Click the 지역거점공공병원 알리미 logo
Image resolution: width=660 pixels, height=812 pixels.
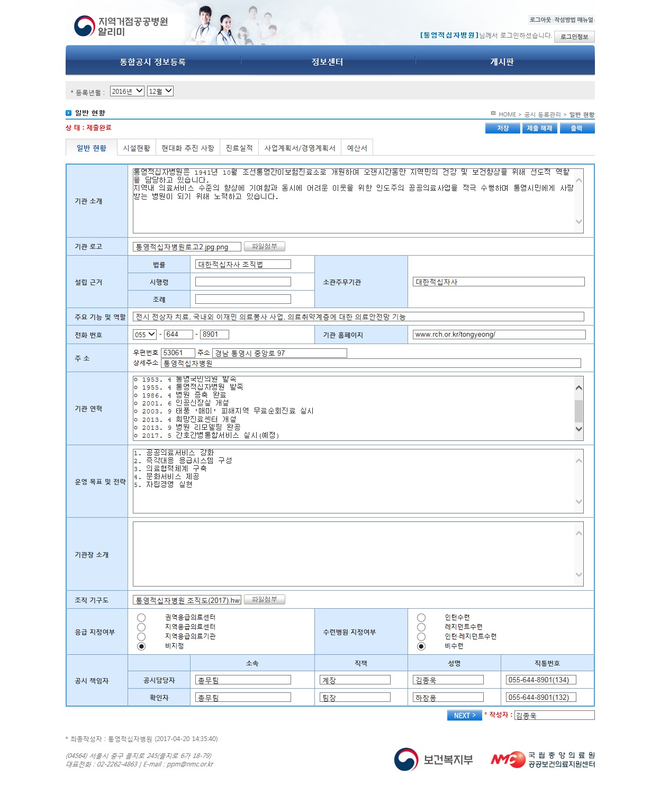[x=121, y=26]
